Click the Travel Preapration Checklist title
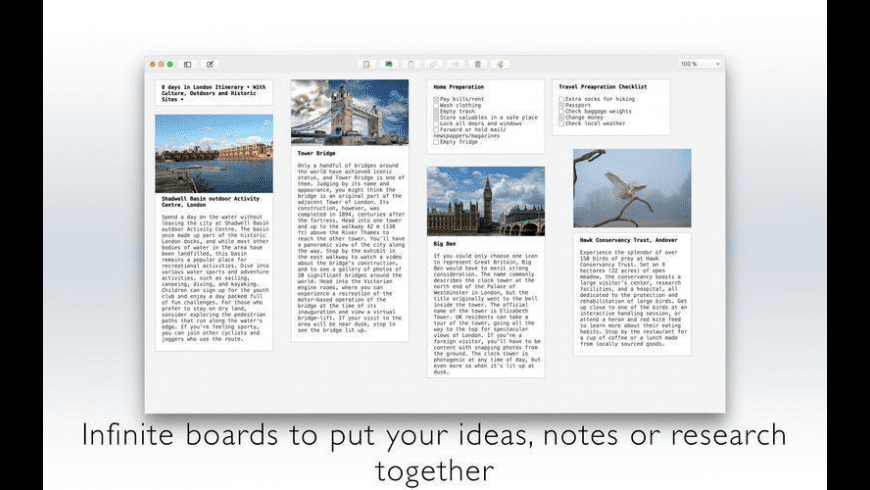 603,87
